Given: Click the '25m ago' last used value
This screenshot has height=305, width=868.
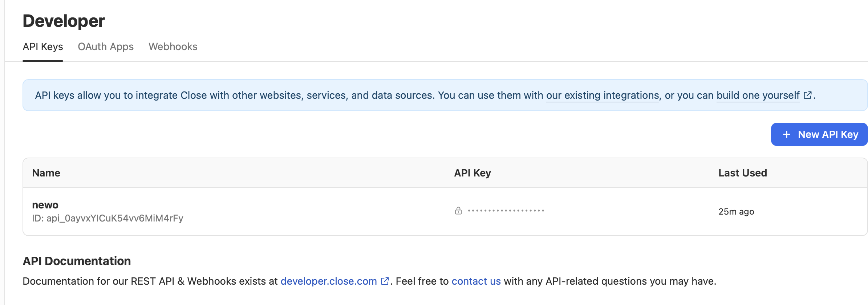Looking at the screenshot, I should [x=736, y=212].
